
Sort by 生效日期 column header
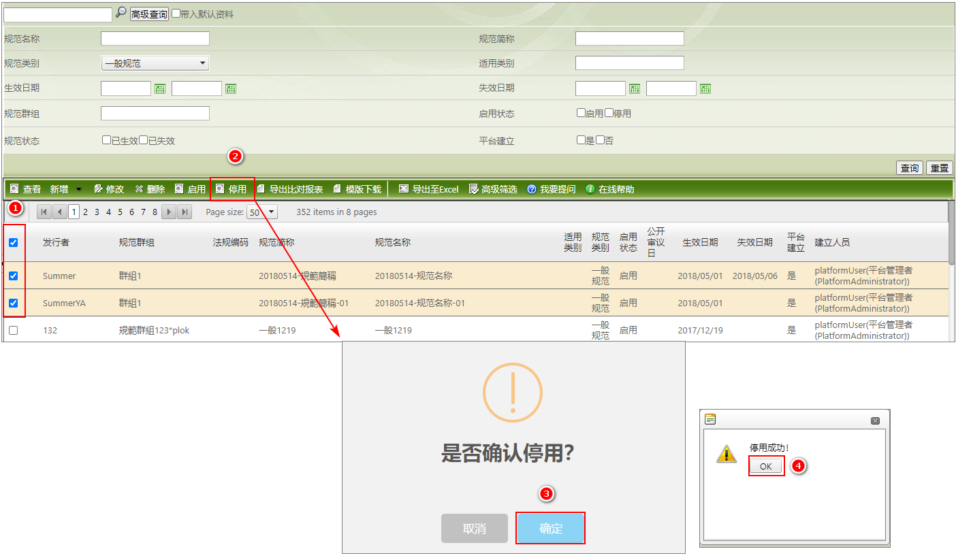(700, 242)
